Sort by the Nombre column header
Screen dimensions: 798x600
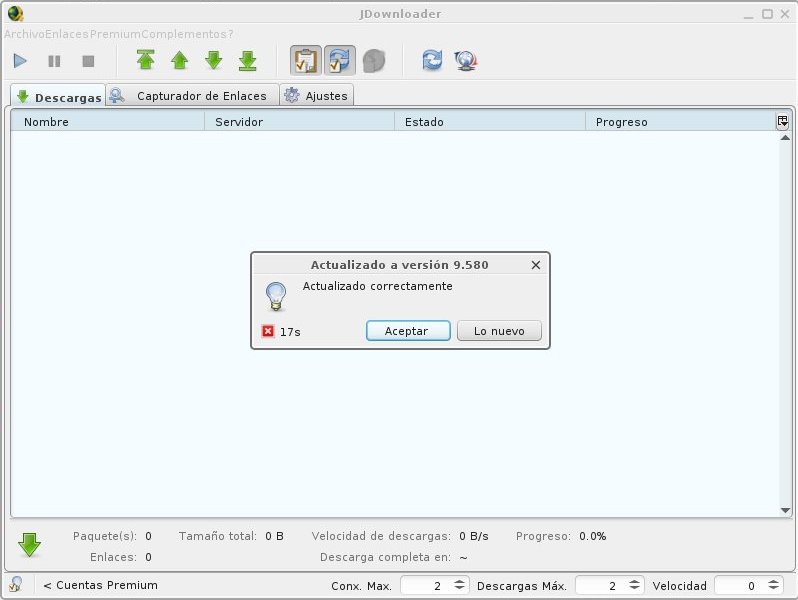tap(107, 122)
